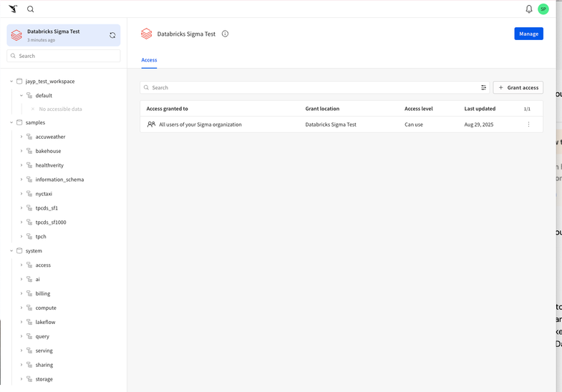Click the Manage button
The height and width of the screenshot is (392, 562).
(x=528, y=34)
